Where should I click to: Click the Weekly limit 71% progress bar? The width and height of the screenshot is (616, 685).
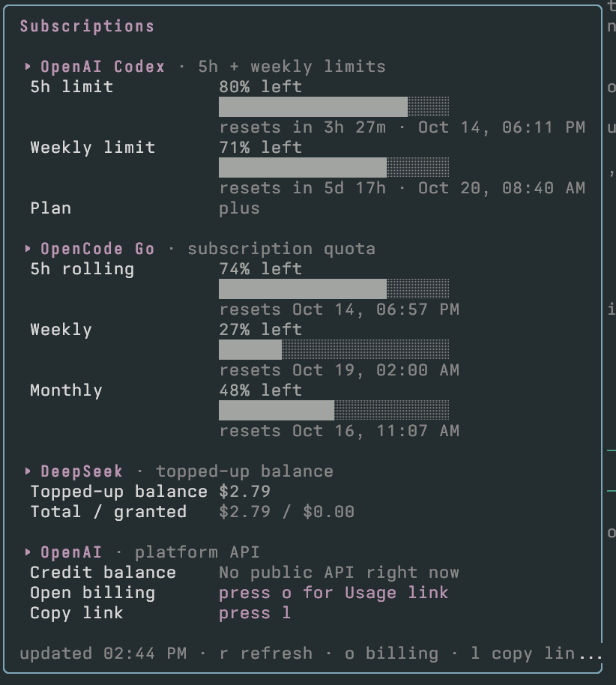click(333, 167)
